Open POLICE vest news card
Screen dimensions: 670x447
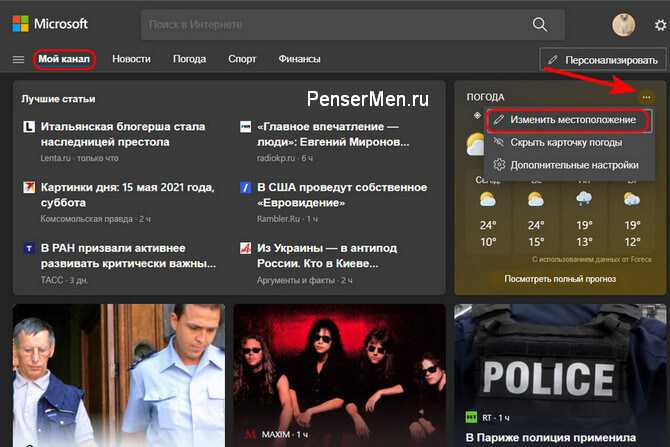560,376
